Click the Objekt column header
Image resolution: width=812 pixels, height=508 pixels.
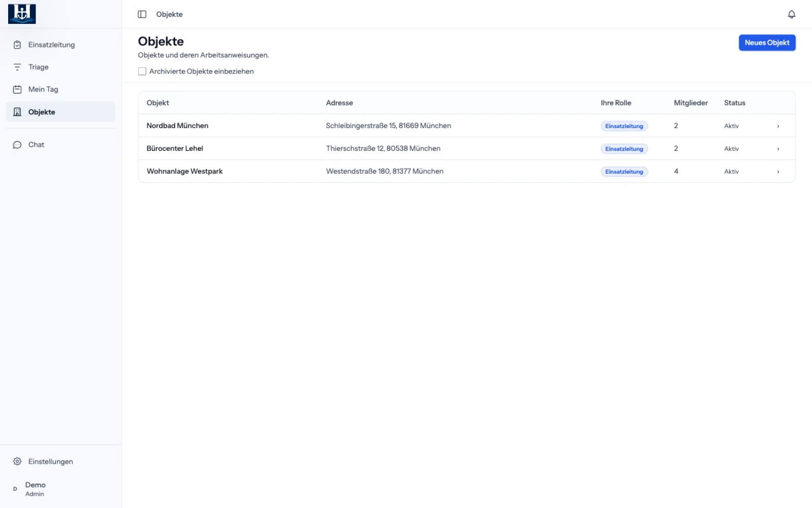tap(158, 103)
